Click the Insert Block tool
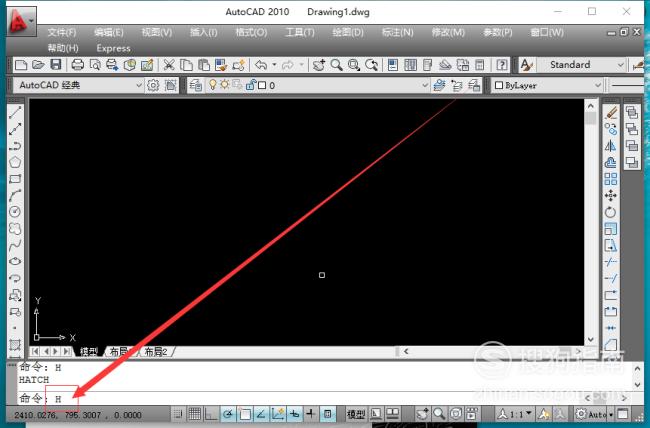This screenshot has height=428, width=650. (x=15, y=295)
